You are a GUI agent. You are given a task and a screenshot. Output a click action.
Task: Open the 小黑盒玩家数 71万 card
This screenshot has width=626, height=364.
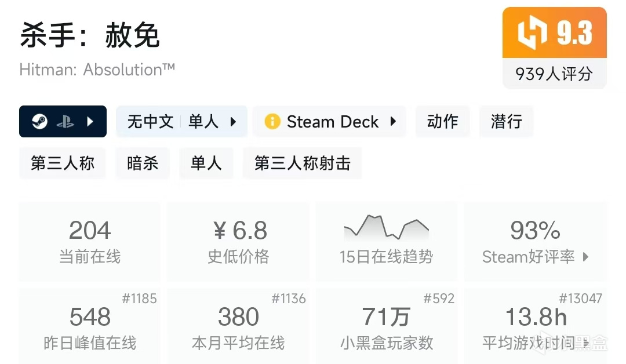point(386,326)
